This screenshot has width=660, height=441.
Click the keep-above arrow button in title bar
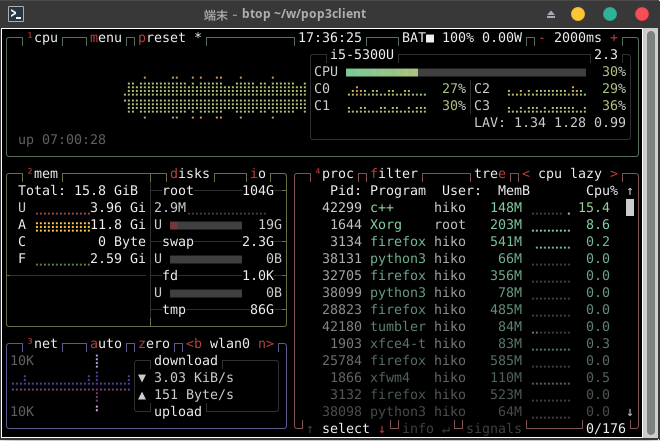(x=551, y=15)
